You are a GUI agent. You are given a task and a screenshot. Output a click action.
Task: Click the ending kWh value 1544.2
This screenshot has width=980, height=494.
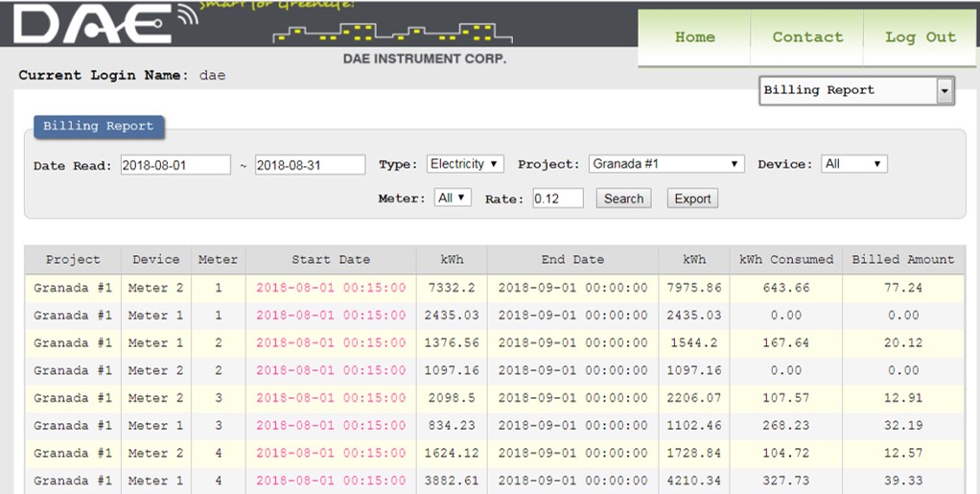click(693, 343)
